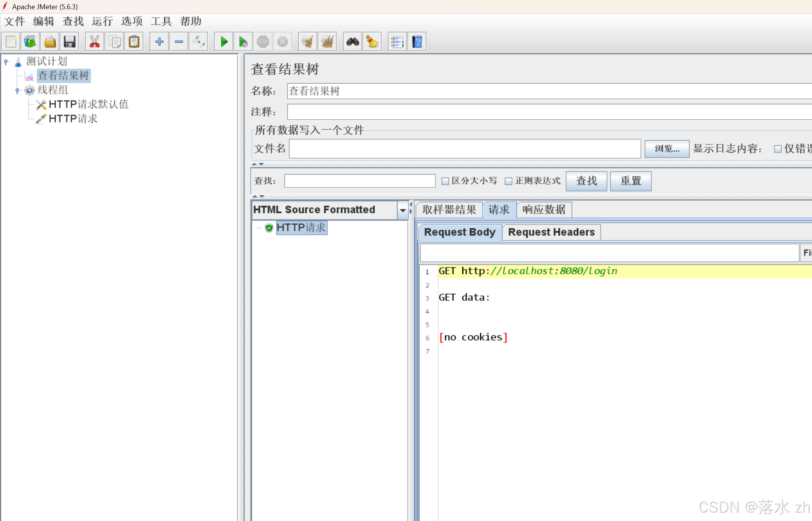This screenshot has height=521, width=812.
Task: Open the 选项 menu
Action: click(132, 21)
